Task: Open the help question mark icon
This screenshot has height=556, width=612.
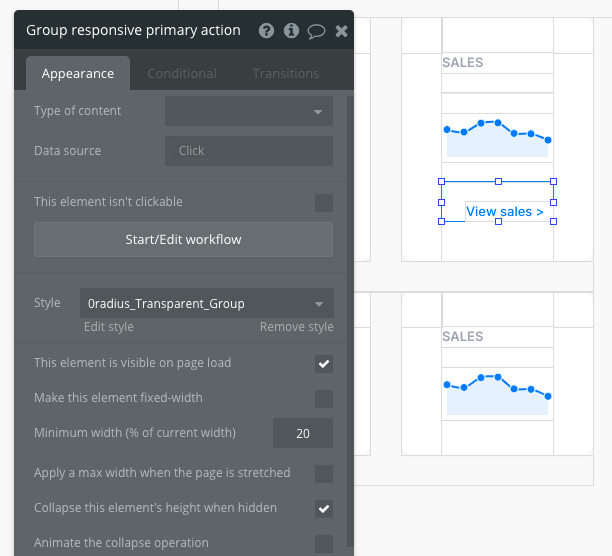Action: (266, 30)
